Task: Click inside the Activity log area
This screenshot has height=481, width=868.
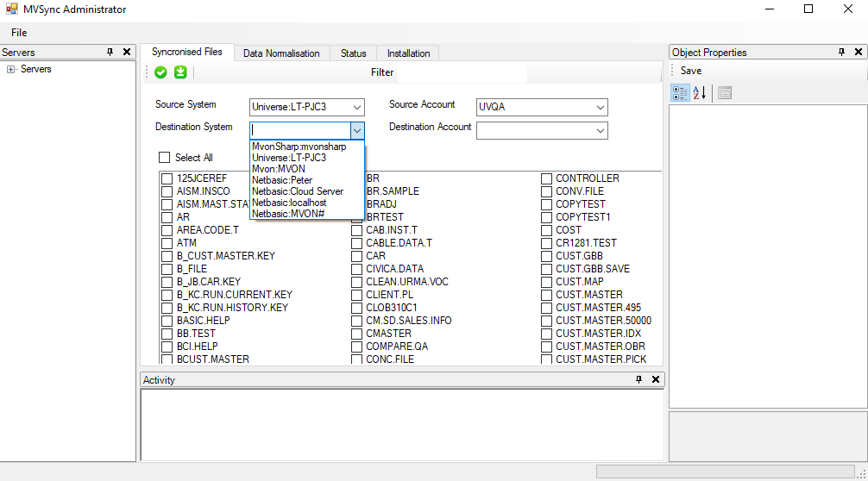Action: [x=402, y=425]
